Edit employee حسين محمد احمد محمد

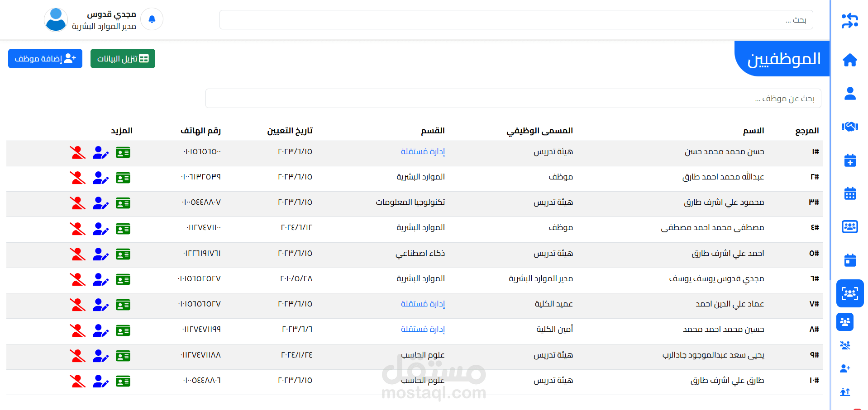100,330
